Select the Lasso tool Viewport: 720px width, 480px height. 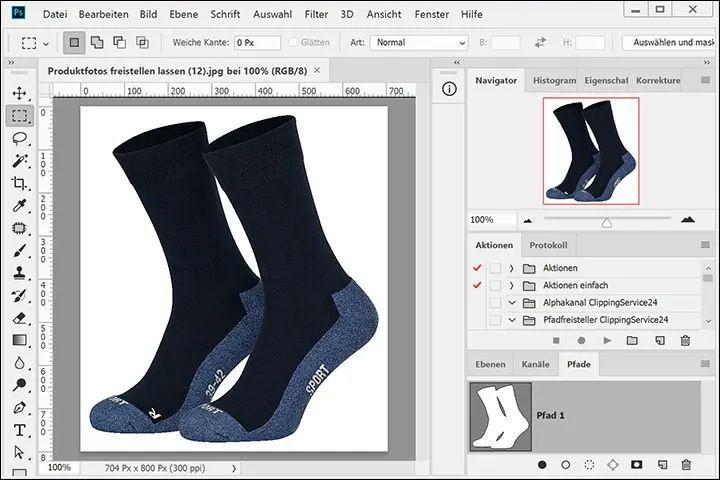[19, 138]
